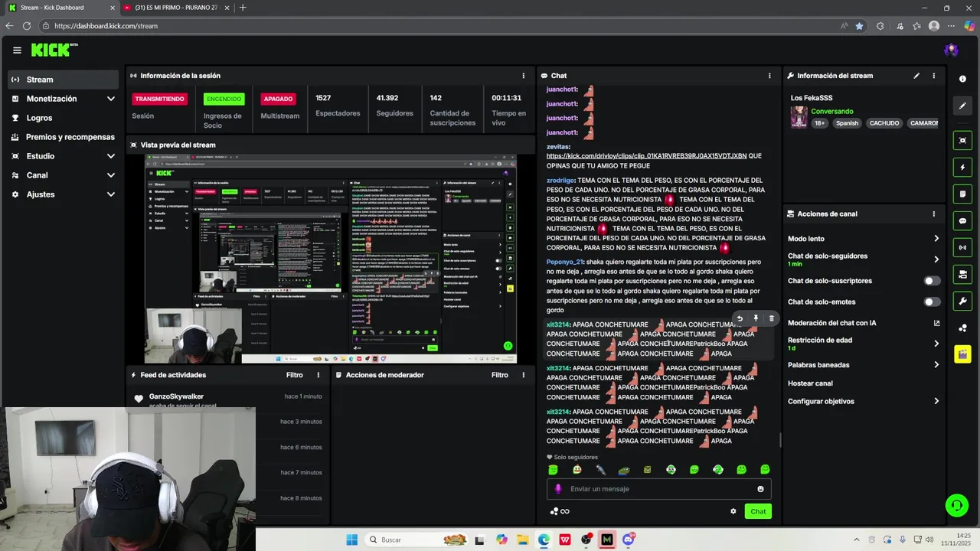Open the green headset support button
Image resolution: width=980 pixels, height=551 pixels.
pos(956,505)
